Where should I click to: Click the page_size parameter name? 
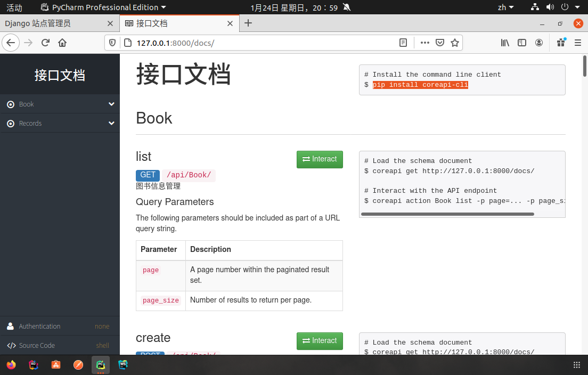click(161, 300)
